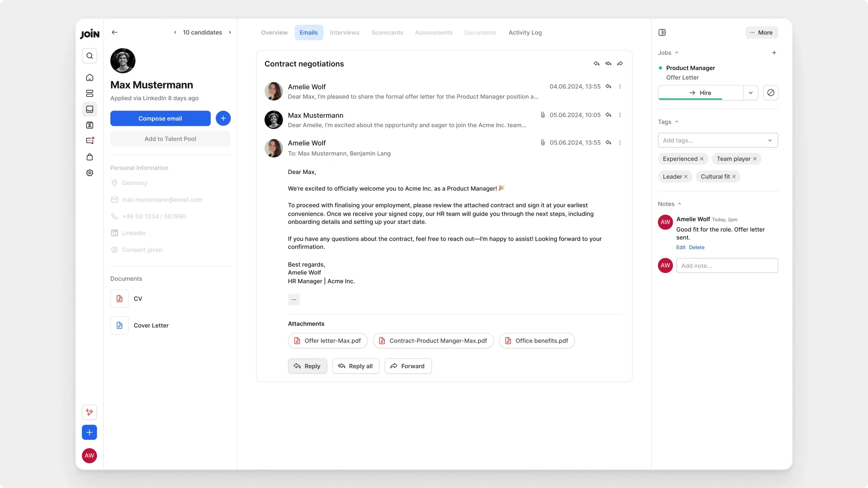
Task: Delete Amelie Wolf's note
Action: (697, 247)
